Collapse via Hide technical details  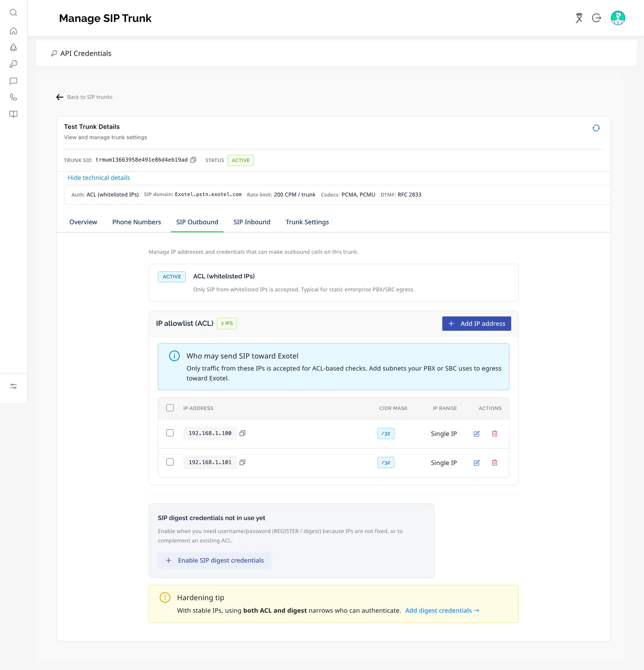(99, 178)
